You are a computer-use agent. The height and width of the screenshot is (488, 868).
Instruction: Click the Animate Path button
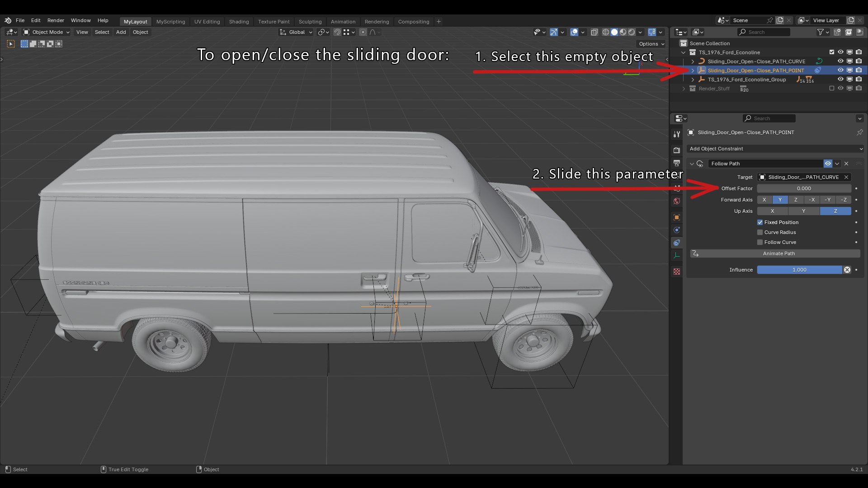click(x=775, y=253)
